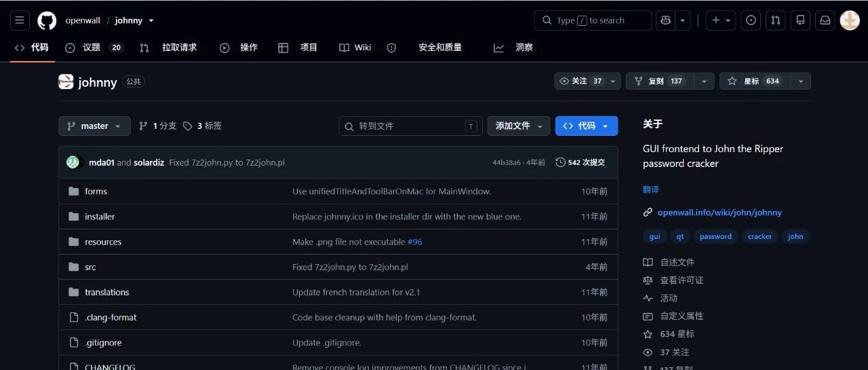Image resolution: width=868 pixels, height=370 pixels.
Task: Click the johnny repository avatar icon
Action: pyautogui.click(x=66, y=81)
